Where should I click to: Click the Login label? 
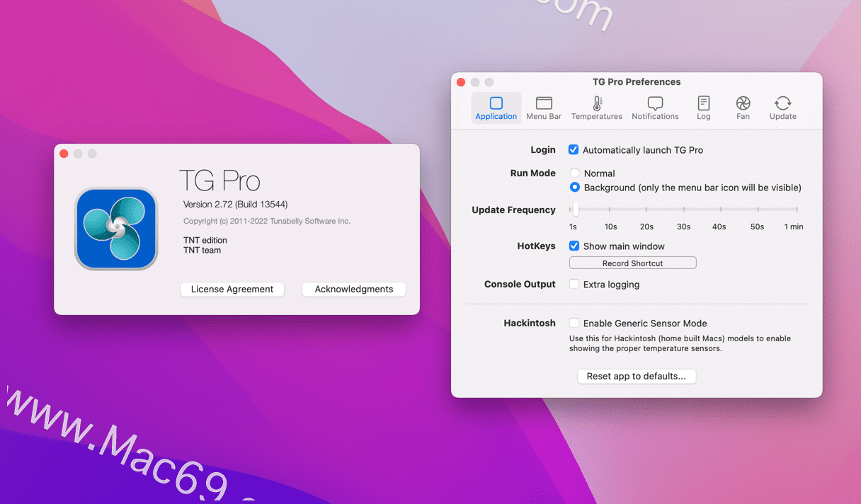click(x=543, y=150)
